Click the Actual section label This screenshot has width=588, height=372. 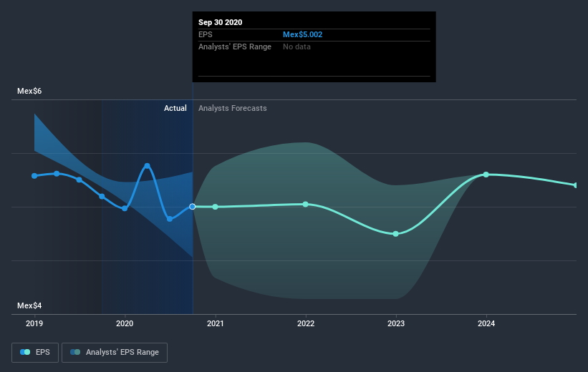(x=175, y=108)
